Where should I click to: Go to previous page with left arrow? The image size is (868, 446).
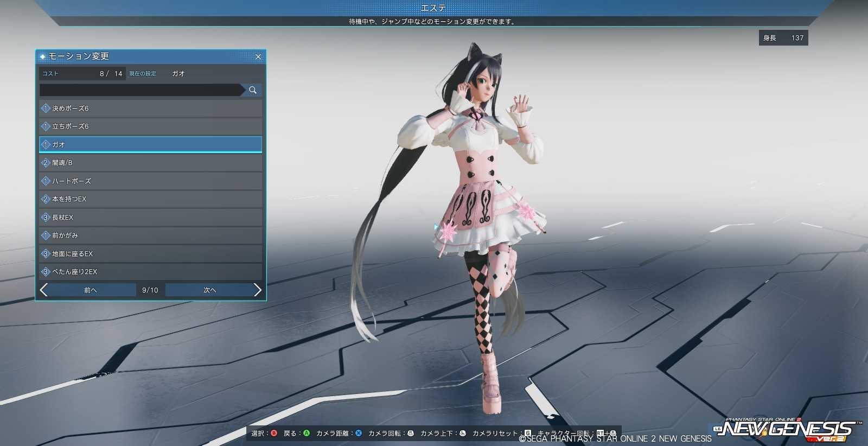pos(44,290)
